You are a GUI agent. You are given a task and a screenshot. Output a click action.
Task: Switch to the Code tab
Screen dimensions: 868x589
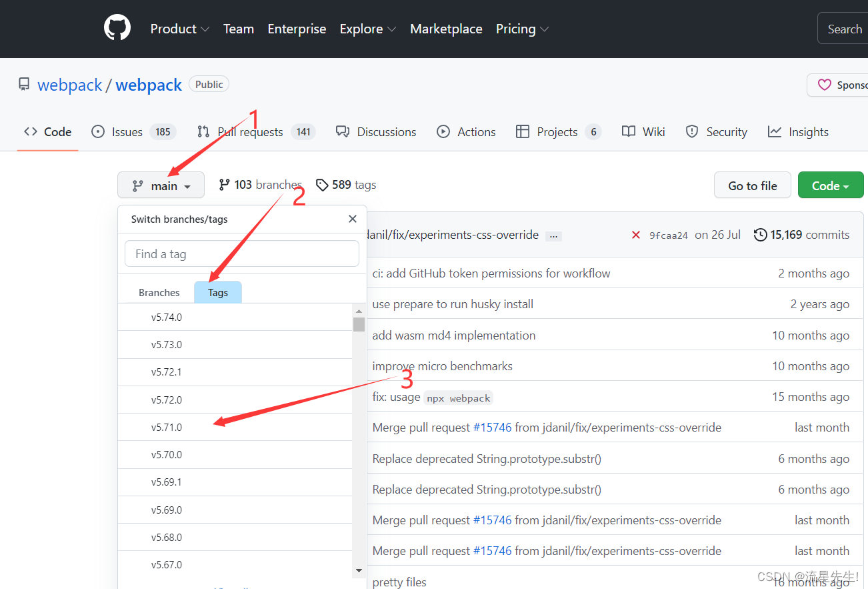coord(48,132)
